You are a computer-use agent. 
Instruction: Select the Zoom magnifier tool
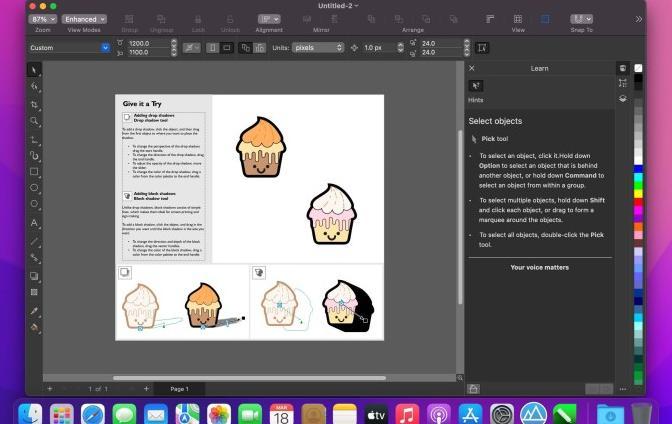click(x=34, y=121)
